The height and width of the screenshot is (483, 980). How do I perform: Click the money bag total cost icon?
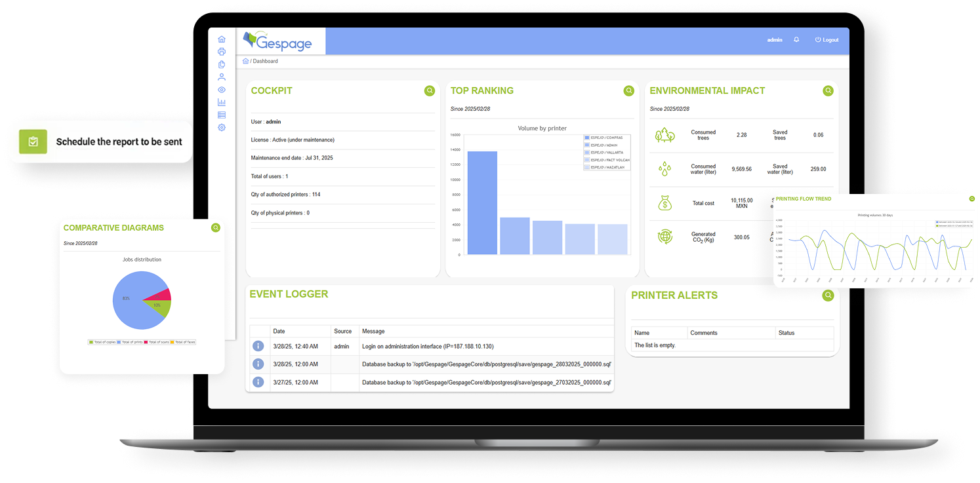pos(665,203)
